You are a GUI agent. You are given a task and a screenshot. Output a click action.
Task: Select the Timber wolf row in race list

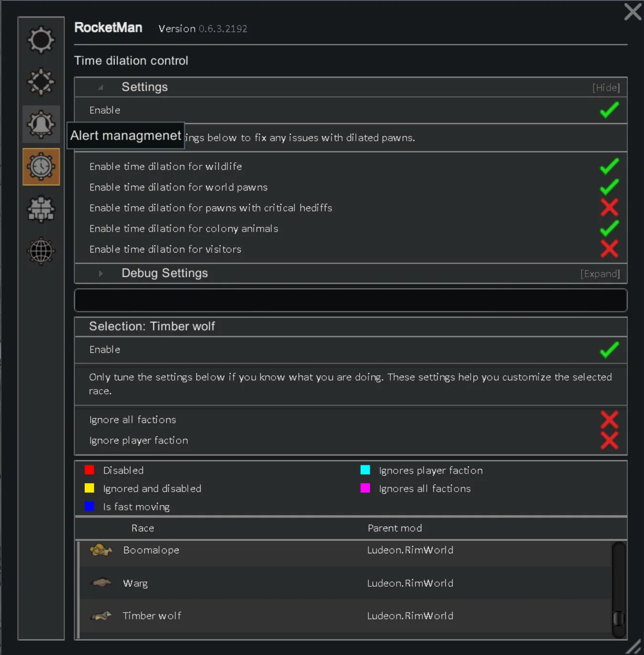152,616
